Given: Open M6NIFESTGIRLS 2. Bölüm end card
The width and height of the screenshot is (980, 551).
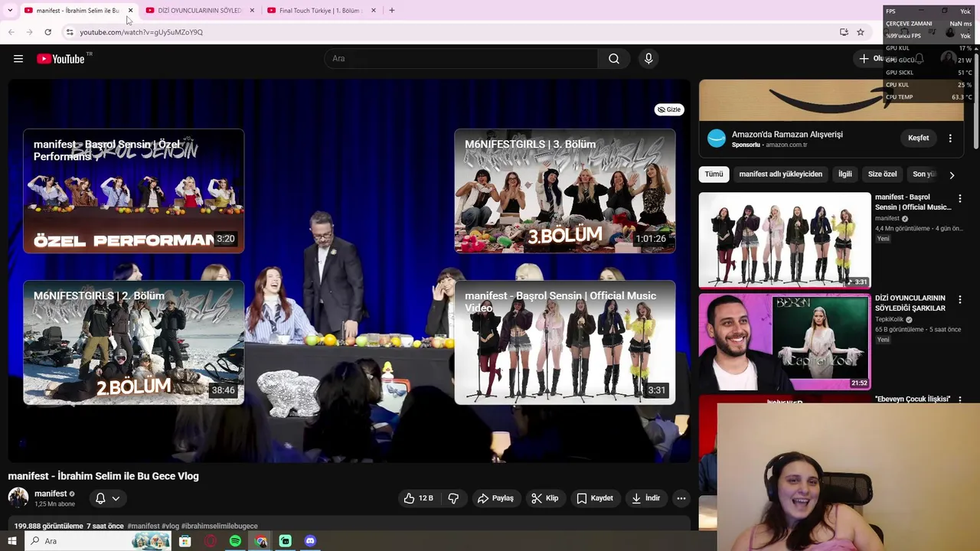Looking at the screenshot, I should click(x=134, y=342).
